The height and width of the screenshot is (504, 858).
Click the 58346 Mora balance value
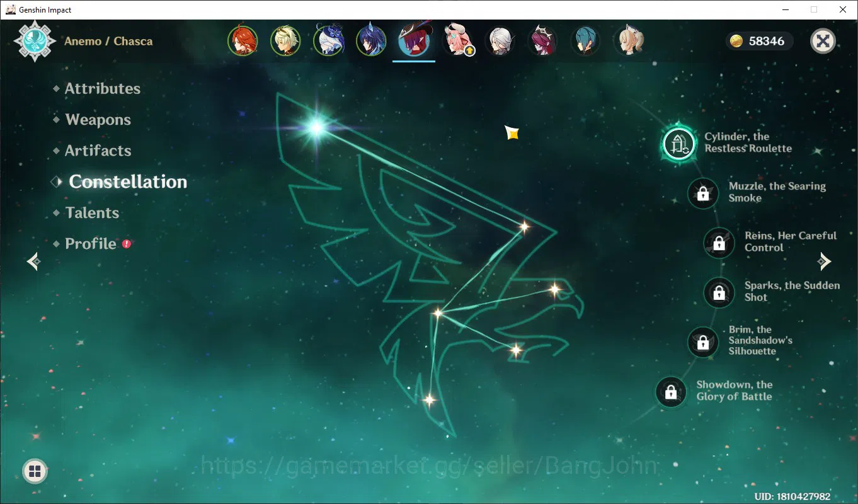767,41
